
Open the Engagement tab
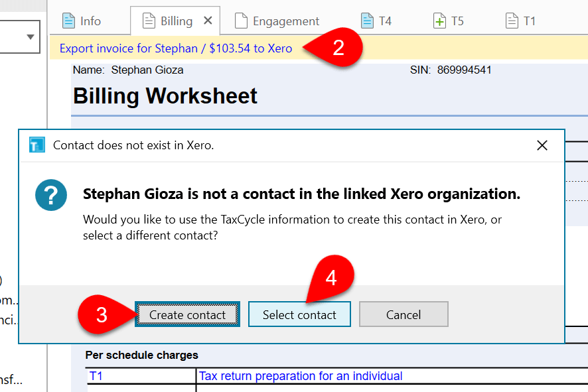(x=277, y=21)
